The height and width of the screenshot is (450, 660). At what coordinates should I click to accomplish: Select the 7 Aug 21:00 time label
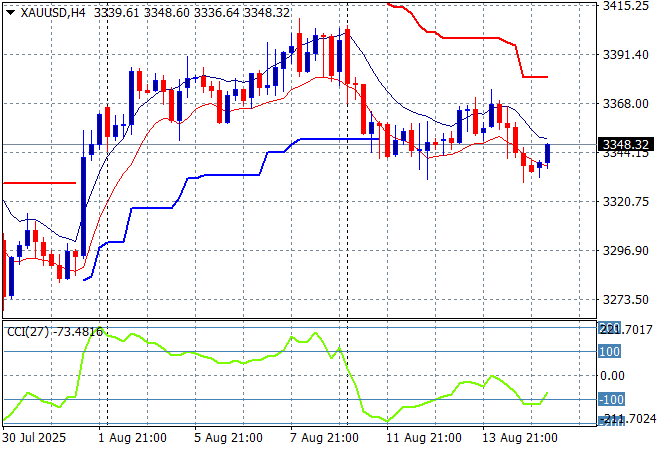click(324, 438)
